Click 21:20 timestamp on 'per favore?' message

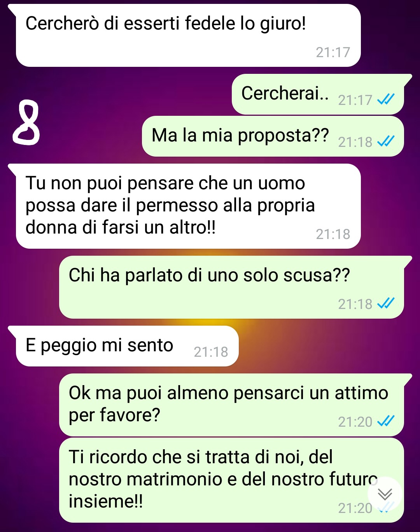coord(355,422)
